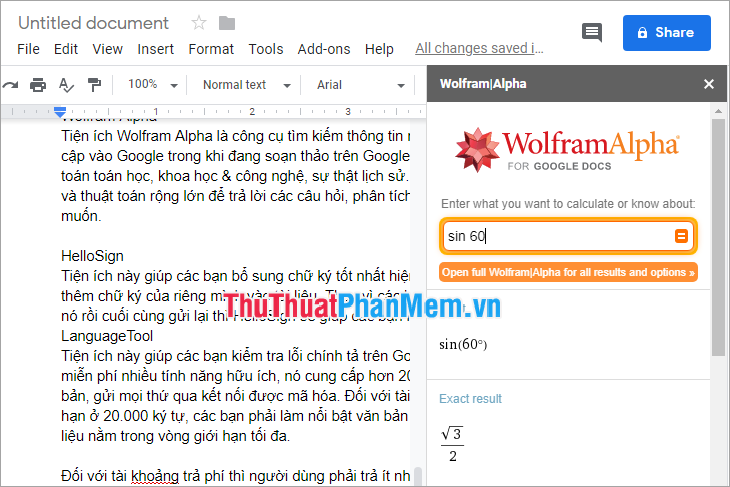This screenshot has width=730, height=487.
Task: Open the comments history icon
Action: coord(592,32)
